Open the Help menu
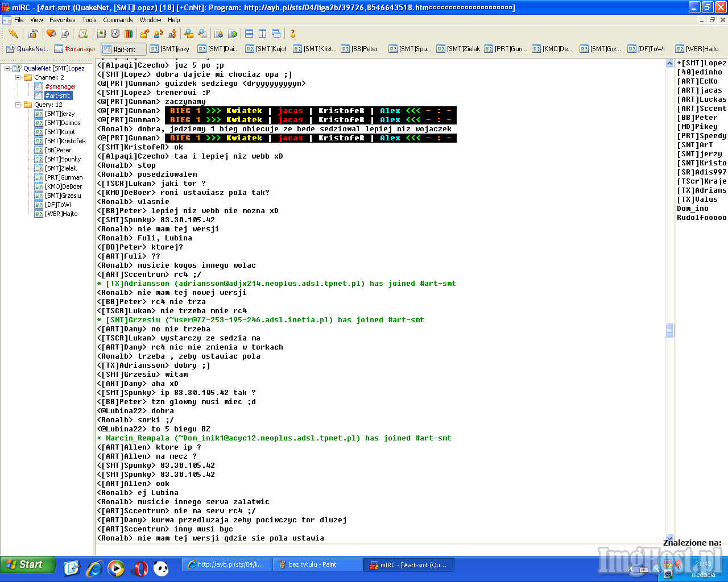This screenshot has height=582, width=728. (x=173, y=20)
